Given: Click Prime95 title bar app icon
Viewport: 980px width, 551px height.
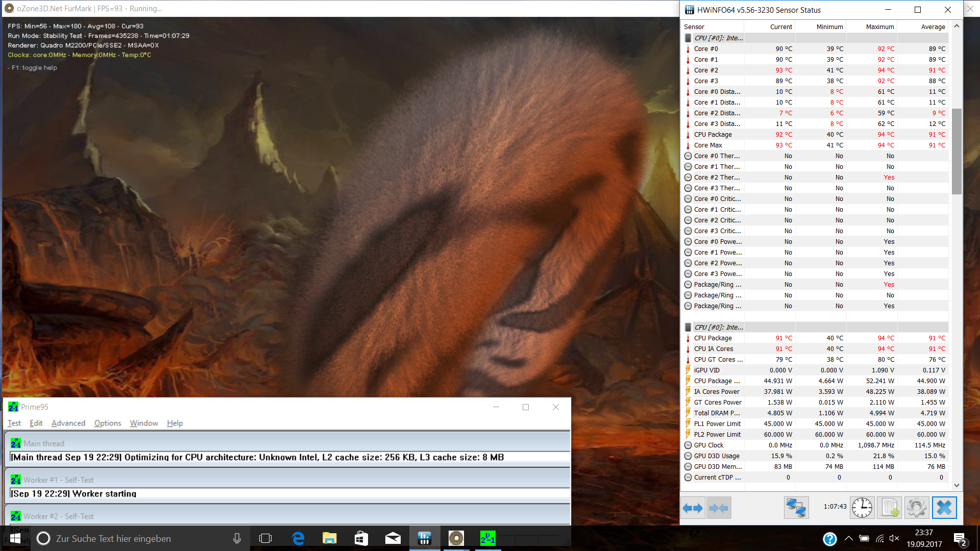Looking at the screenshot, I should [13, 407].
